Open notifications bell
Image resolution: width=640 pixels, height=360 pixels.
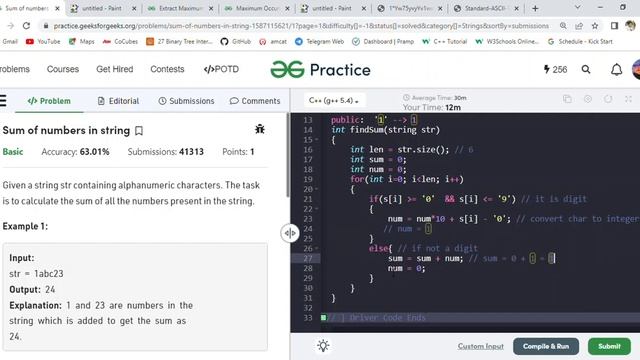[x=616, y=70]
